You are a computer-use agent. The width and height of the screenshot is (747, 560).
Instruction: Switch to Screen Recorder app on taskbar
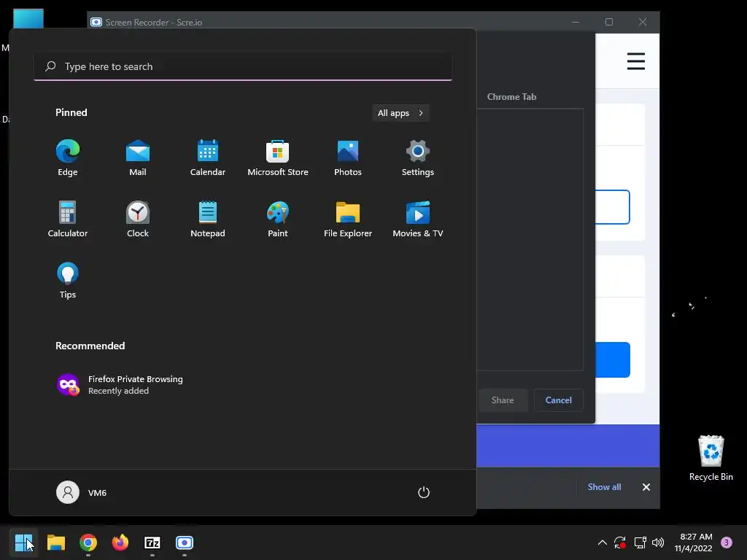point(185,542)
